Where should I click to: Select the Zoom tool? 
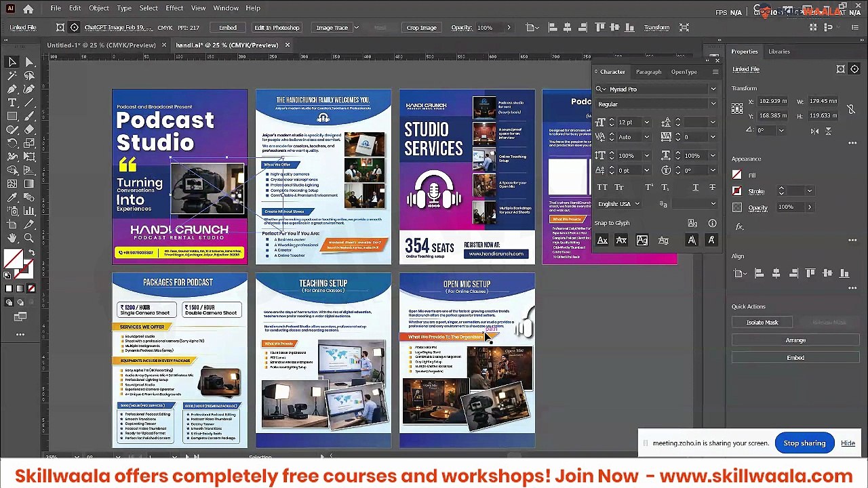pyautogui.click(x=29, y=238)
